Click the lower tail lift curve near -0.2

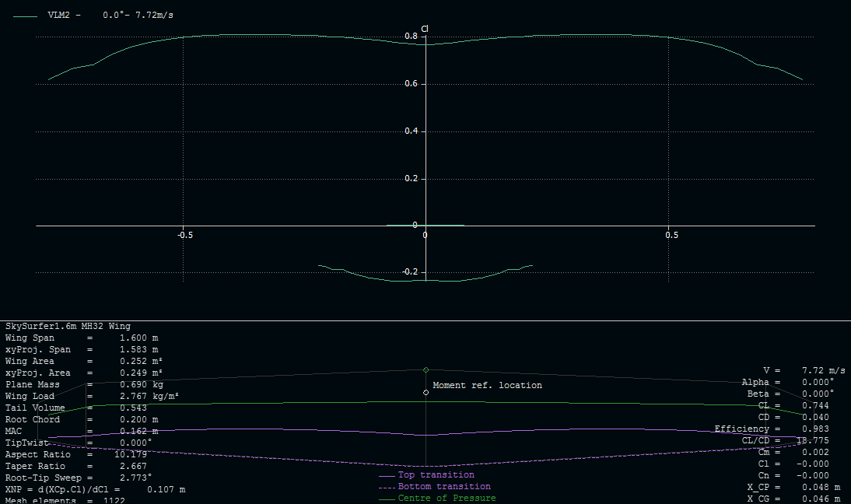(425, 280)
